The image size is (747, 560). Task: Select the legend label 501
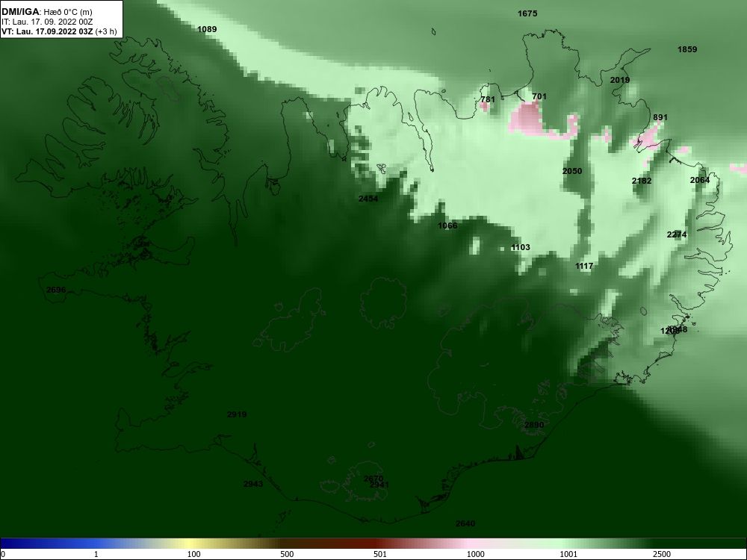pyautogui.click(x=380, y=554)
